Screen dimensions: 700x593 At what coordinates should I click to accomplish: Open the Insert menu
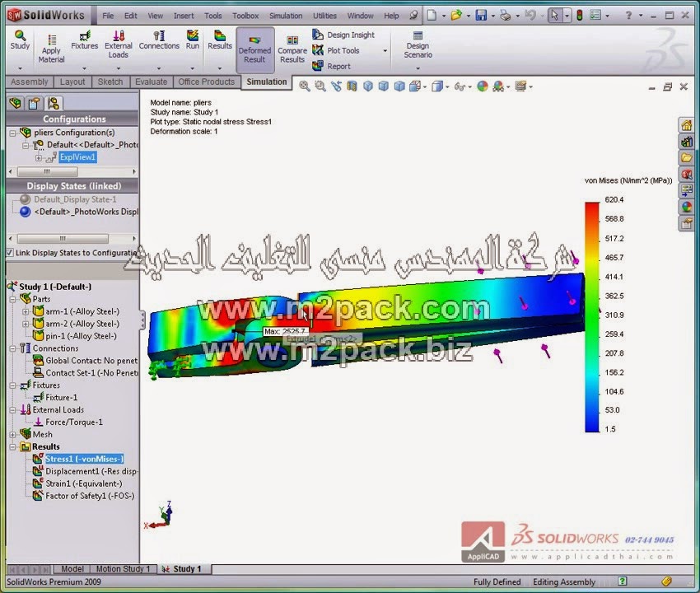point(184,16)
